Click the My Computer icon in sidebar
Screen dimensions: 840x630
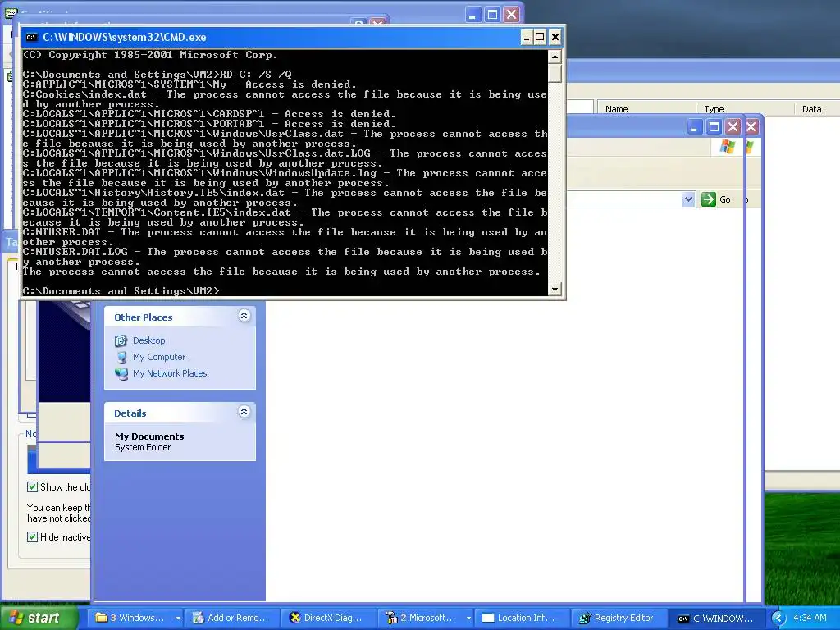point(121,357)
